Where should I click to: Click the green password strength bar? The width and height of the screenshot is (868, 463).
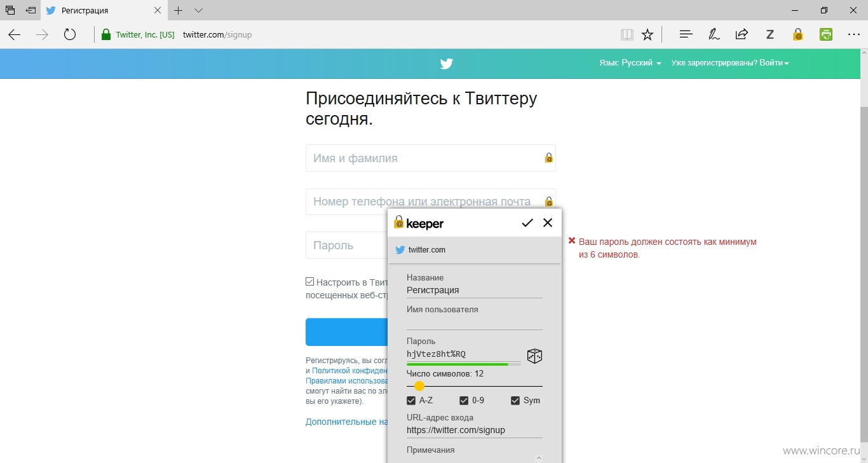coord(458,364)
